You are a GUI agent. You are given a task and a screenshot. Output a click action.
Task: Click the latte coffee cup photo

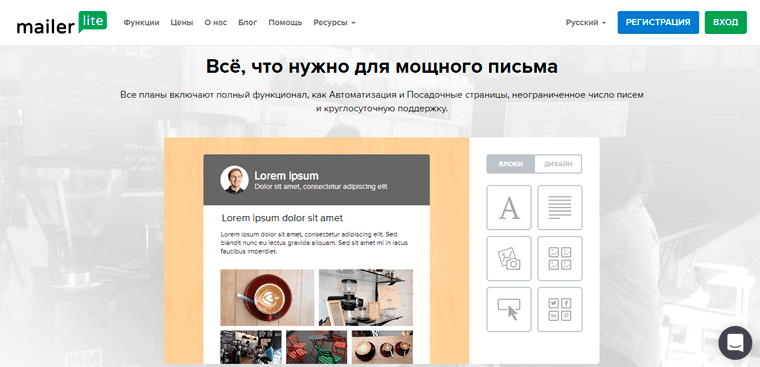coord(267,297)
